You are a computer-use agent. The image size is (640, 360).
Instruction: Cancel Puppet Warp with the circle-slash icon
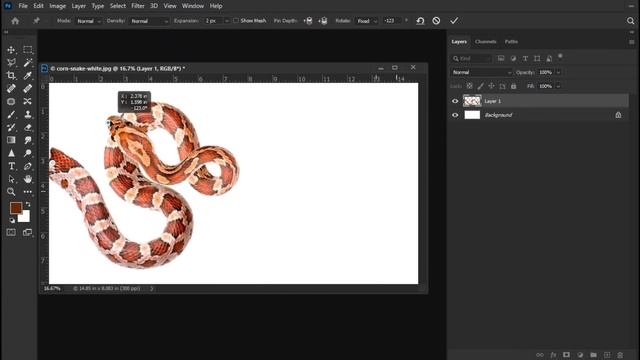[436, 21]
